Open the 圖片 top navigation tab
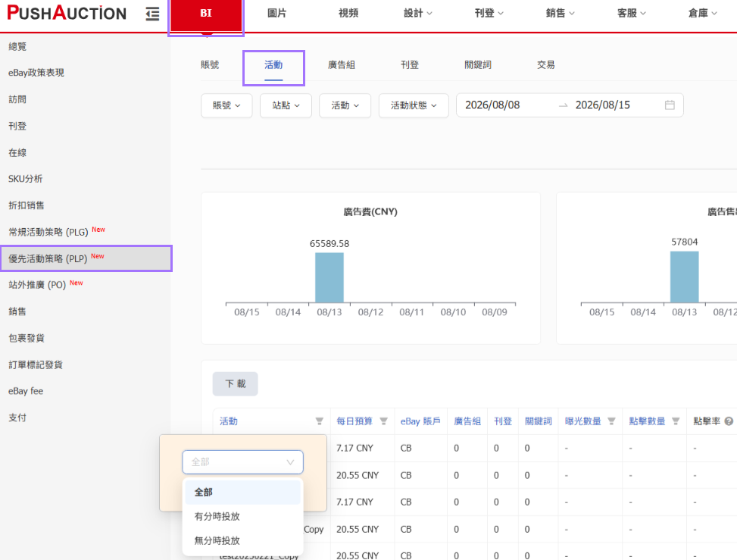 (x=276, y=13)
